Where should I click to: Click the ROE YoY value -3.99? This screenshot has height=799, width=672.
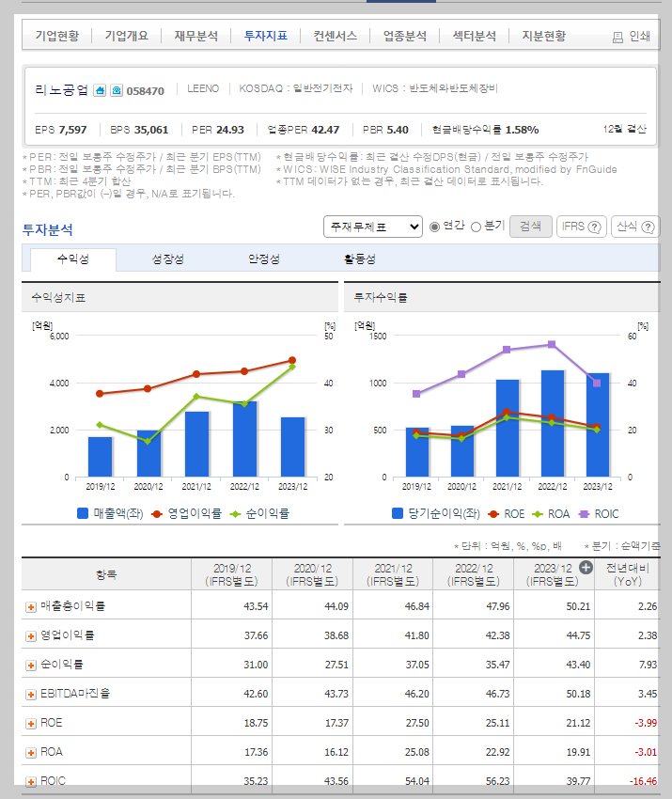[646, 723]
